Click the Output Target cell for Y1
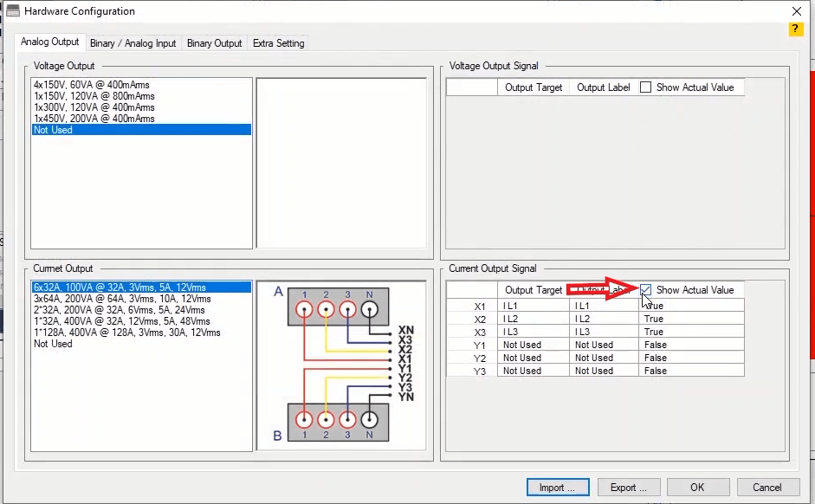815x504 pixels. point(533,345)
